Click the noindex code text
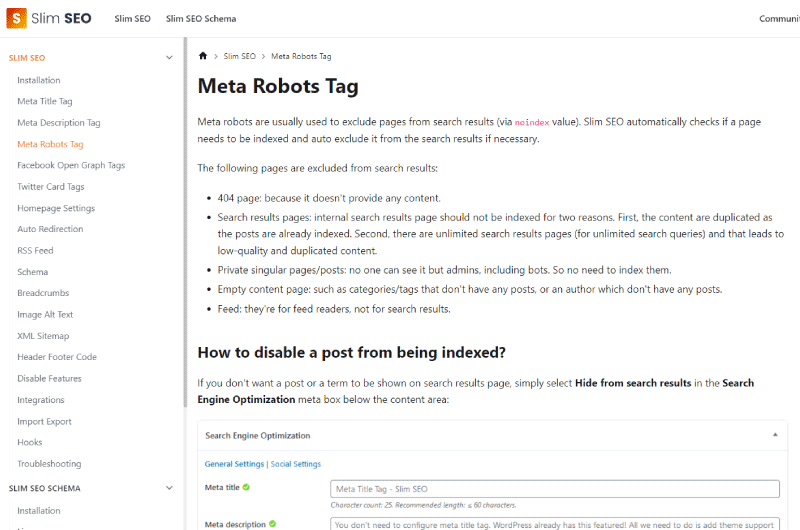 [x=532, y=122]
